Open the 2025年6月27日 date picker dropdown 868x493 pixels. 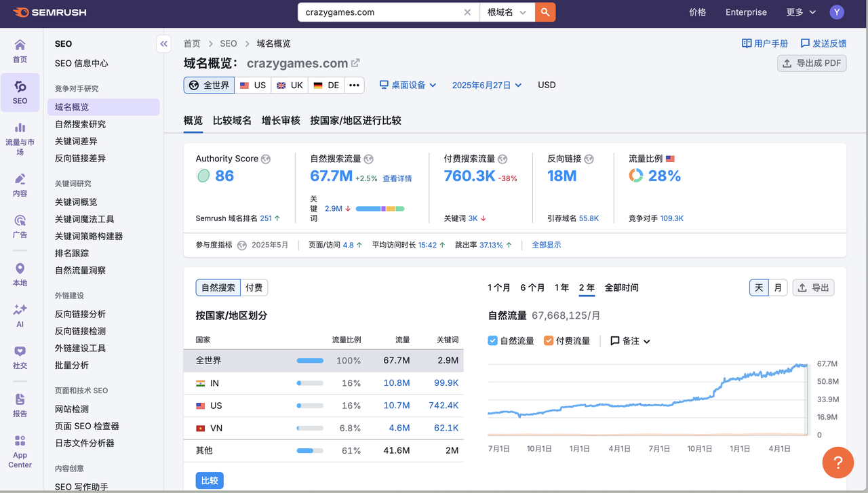pos(487,85)
